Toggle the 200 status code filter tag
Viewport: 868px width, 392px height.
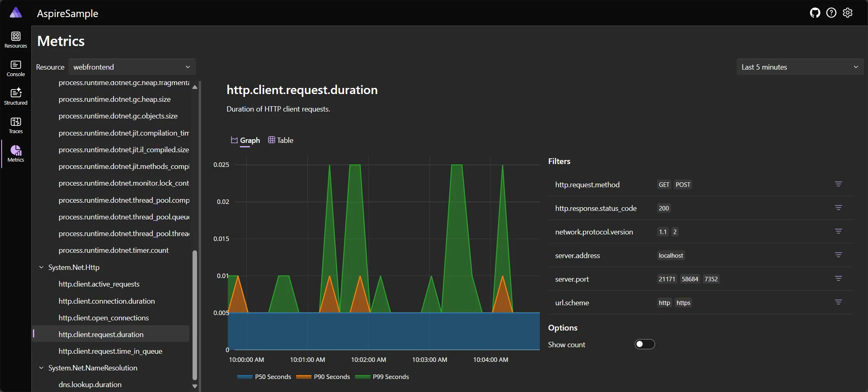point(663,208)
